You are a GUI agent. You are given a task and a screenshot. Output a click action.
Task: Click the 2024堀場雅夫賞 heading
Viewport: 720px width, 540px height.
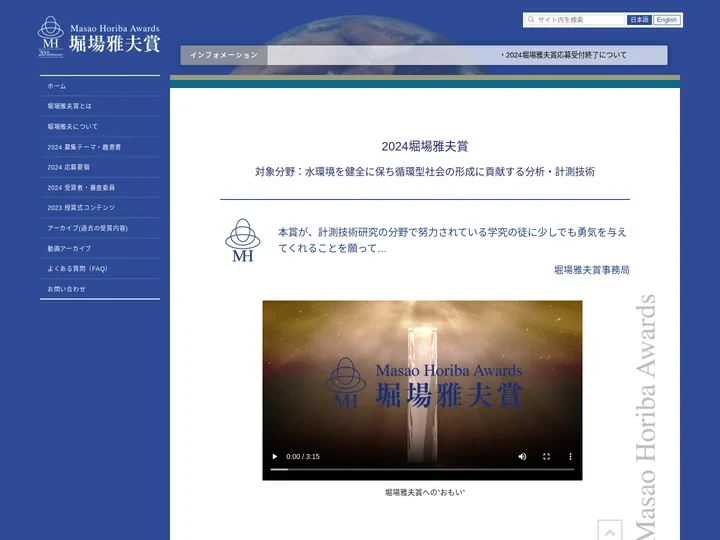[x=425, y=146]
